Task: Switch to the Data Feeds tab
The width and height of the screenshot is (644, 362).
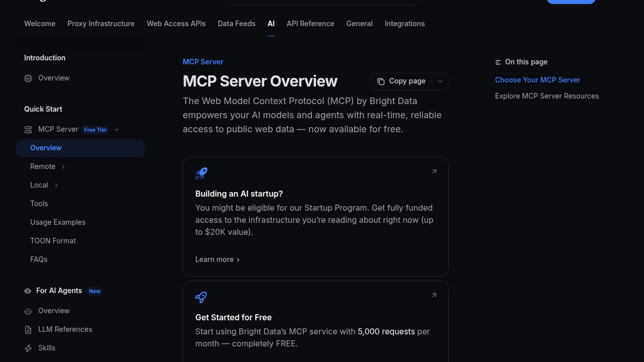Action: pyautogui.click(x=236, y=23)
